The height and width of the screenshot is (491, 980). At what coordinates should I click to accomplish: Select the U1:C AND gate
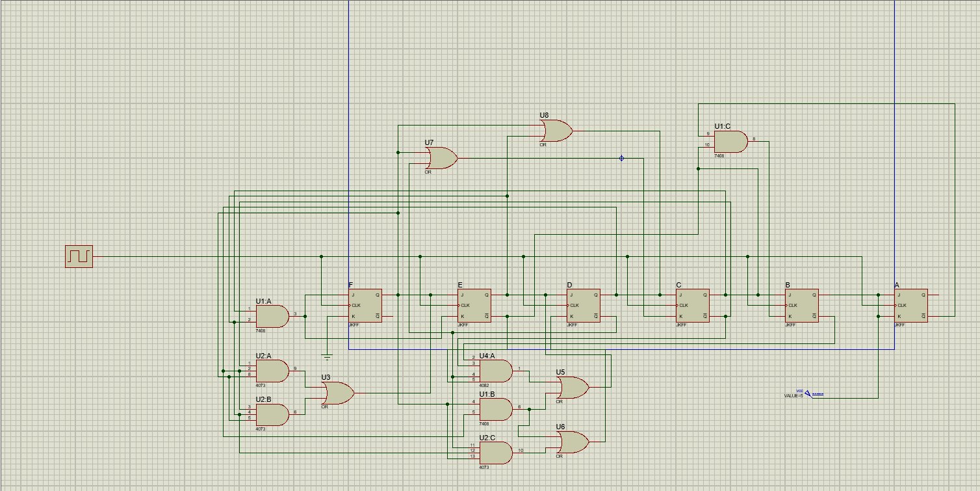click(730, 142)
